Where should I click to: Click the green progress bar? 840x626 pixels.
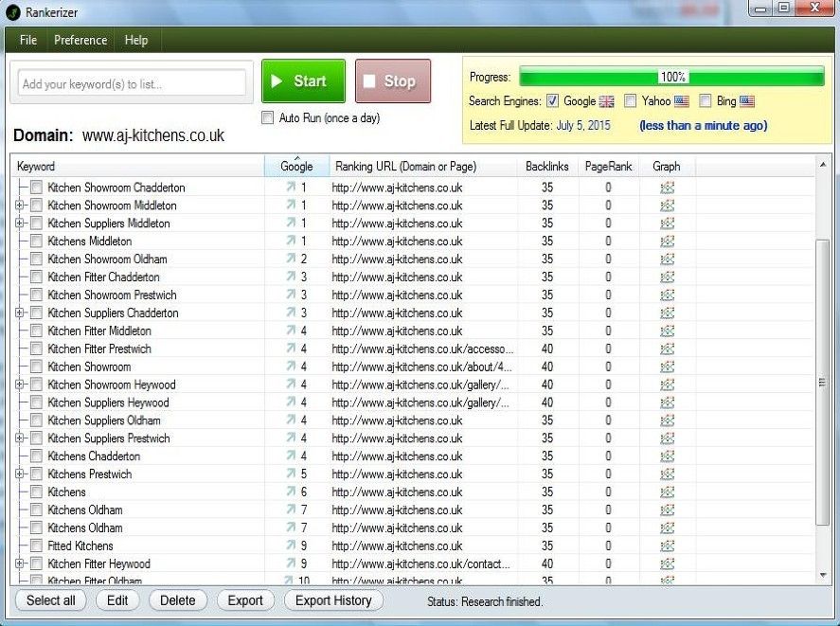click(671, 77)
